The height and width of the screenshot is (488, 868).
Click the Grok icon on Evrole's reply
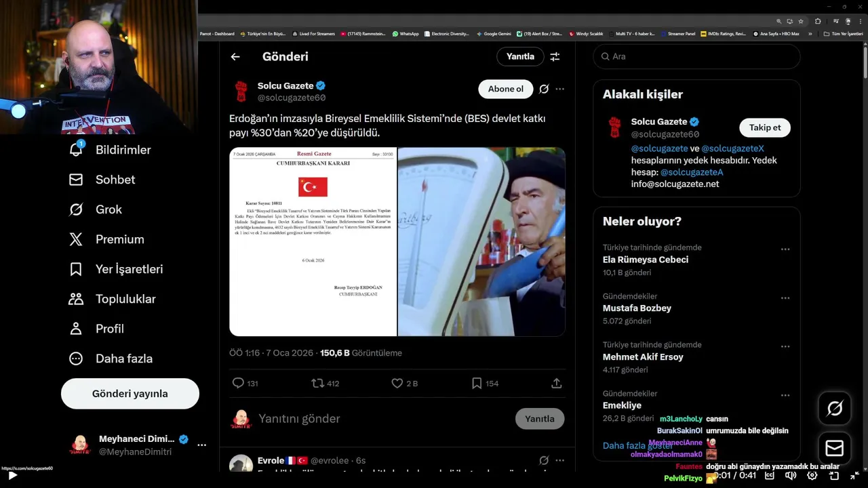[544, 460]
